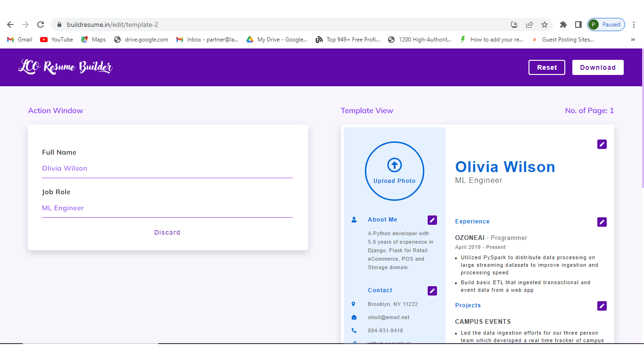The width and height of the screenshot is (644, 362).
Task: Bookmark this page with star icon
Action: [x=545, y=25]
